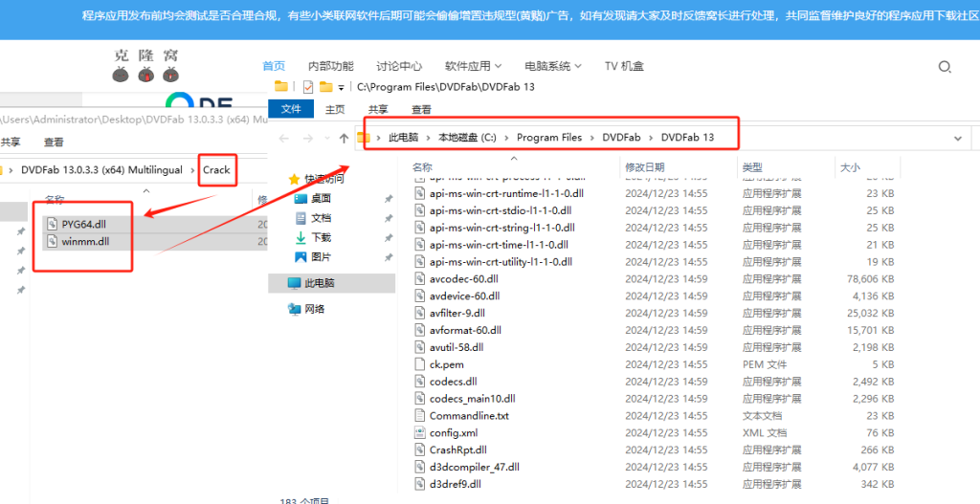Select api-ms-win-crt-time-l1-1-0.dll file name
The image size is (980, 504).
click(x=499, y=244)
